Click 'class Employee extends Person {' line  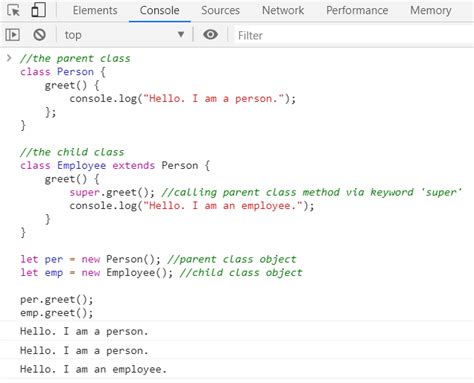[115, 165]
